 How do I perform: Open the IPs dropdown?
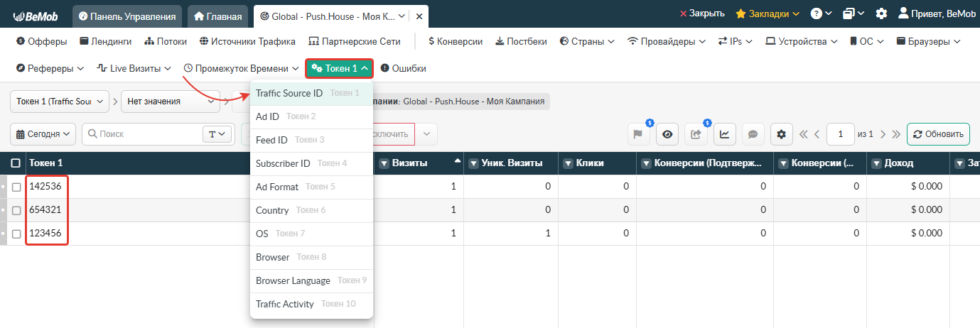coord(736,42)
